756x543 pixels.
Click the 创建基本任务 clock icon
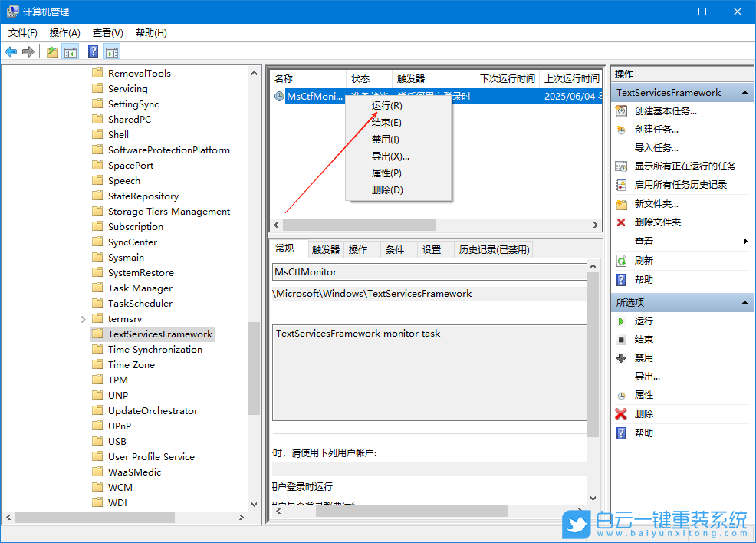click(x=620, y=111)
